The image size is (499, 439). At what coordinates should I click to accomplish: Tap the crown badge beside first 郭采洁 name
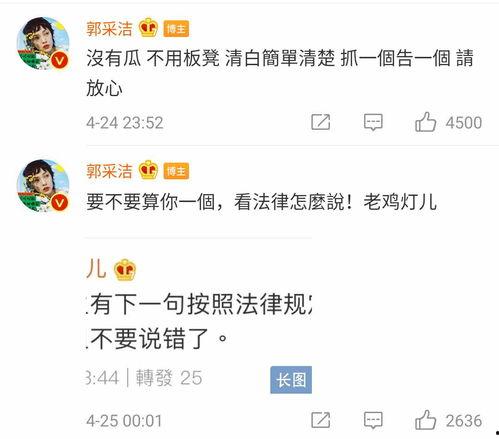(x=148, y=28)
